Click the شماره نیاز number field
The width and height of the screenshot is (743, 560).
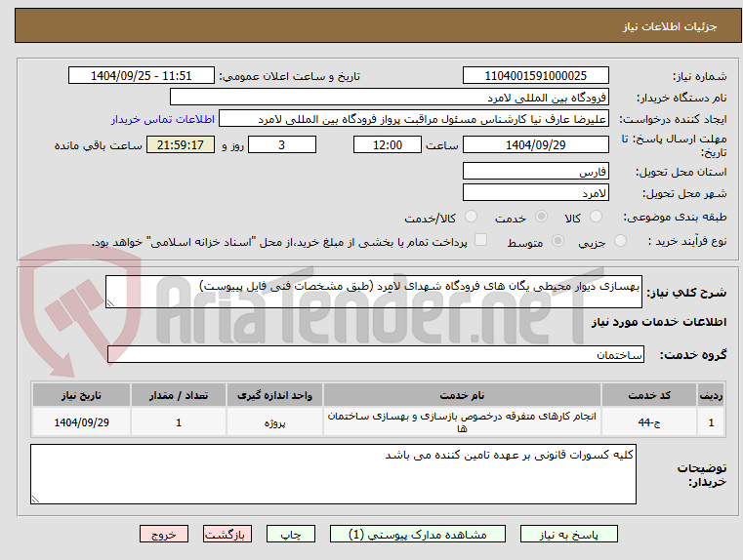535,75
